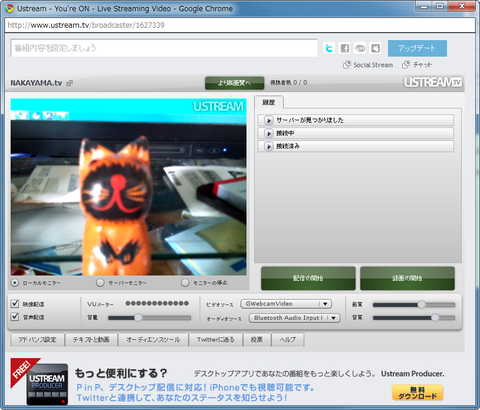
Task: Open the オーディエンスツール tab
Action: [153, 340]
